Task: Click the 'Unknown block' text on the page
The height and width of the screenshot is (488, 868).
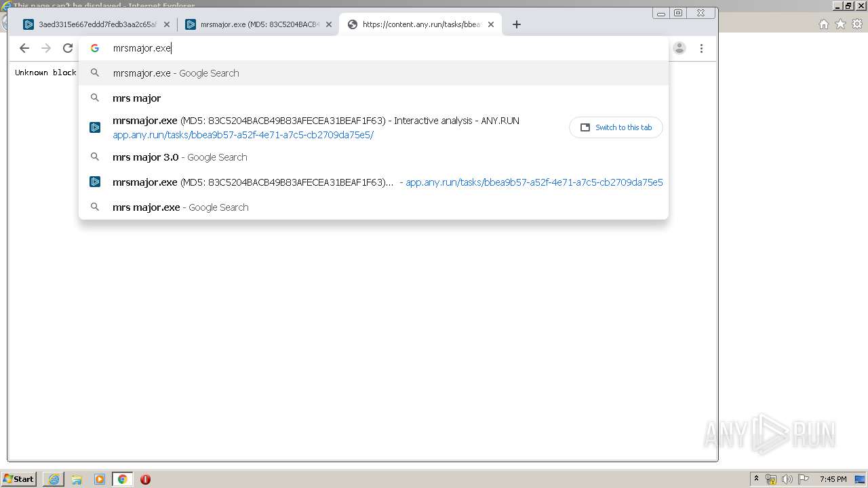Action: 45,73
